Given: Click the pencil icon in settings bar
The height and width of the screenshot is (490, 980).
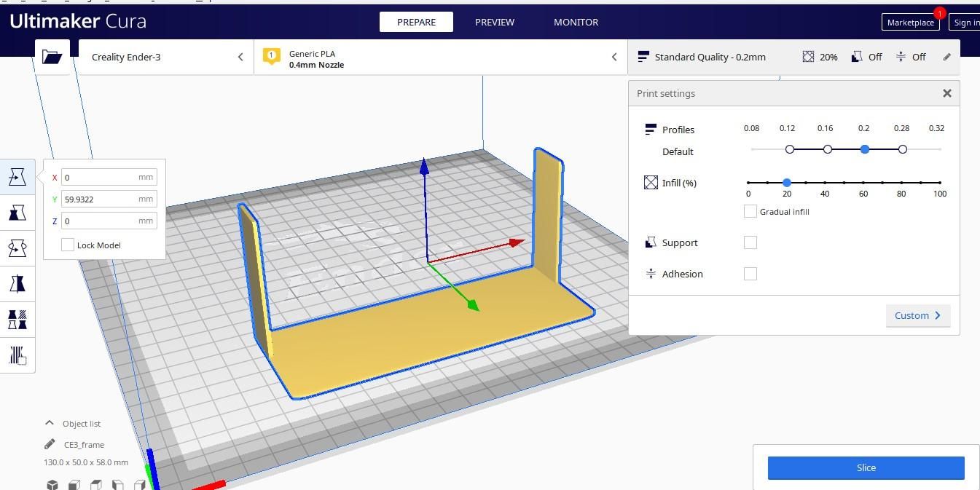Looking at the screenshot, I should point(947,57).
